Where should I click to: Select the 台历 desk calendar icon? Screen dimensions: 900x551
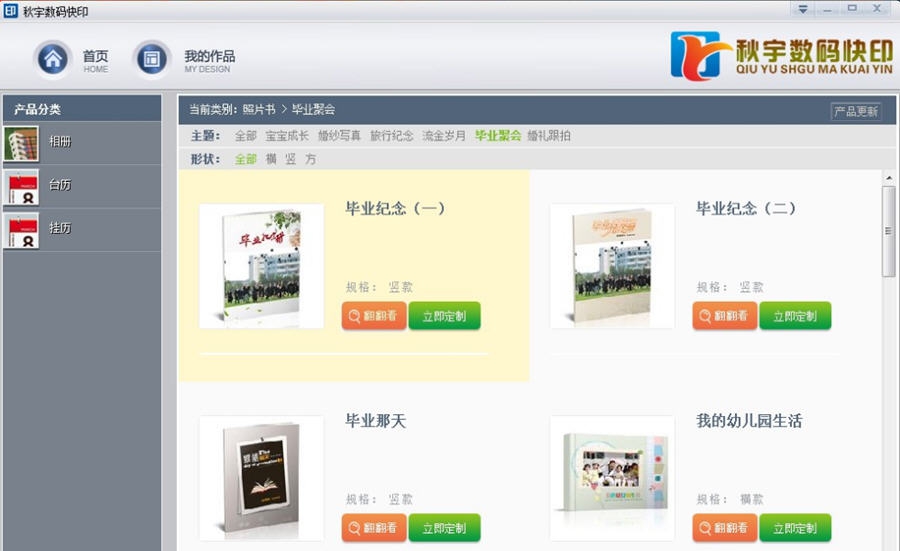(x=21, y=187)
